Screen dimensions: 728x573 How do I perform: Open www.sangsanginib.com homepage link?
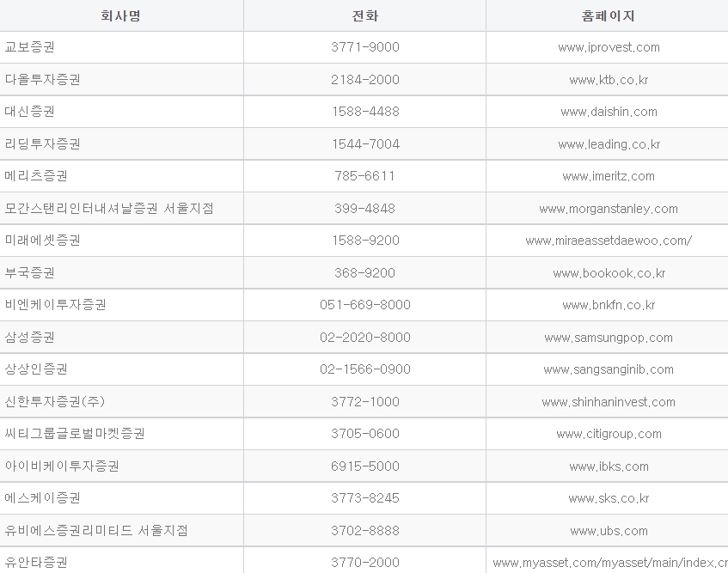(609, 369)
